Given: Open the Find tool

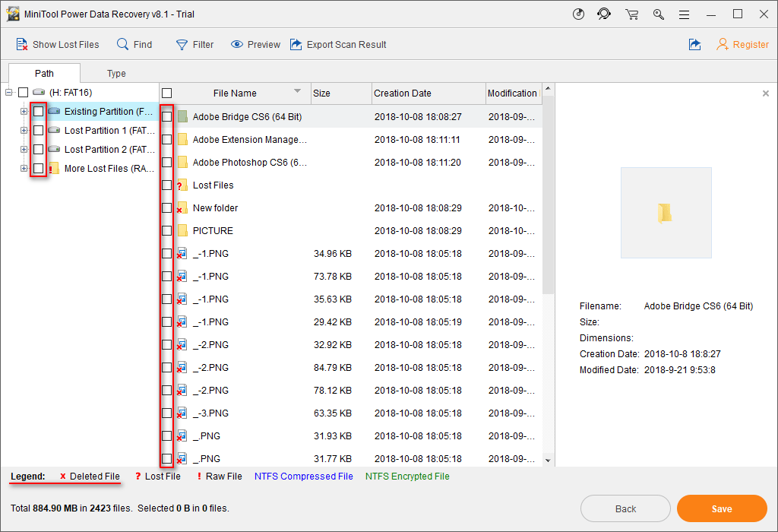Looking at the screenshot, I should pos(134,45).
